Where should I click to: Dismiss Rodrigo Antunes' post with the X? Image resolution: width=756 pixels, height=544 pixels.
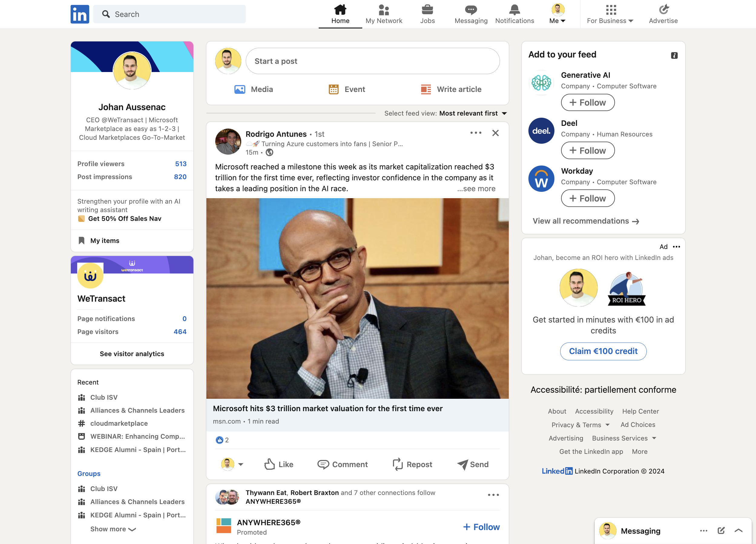point(495,133)
